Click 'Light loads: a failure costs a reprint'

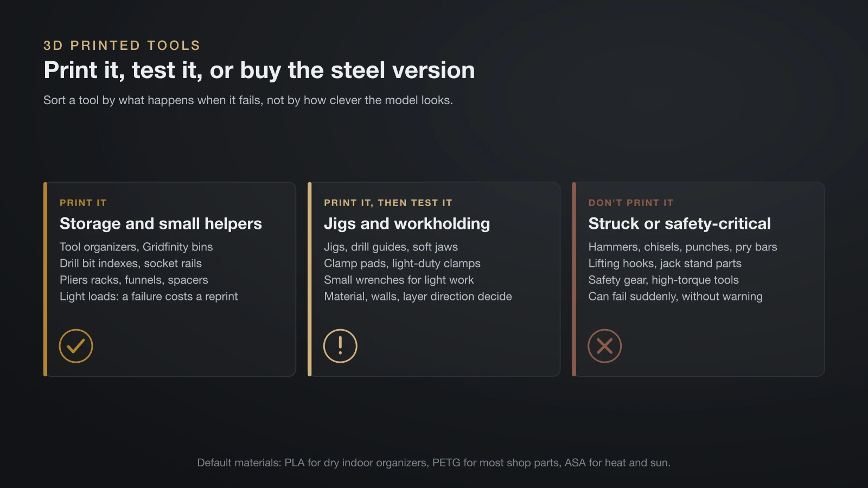[x=149, y=297]
